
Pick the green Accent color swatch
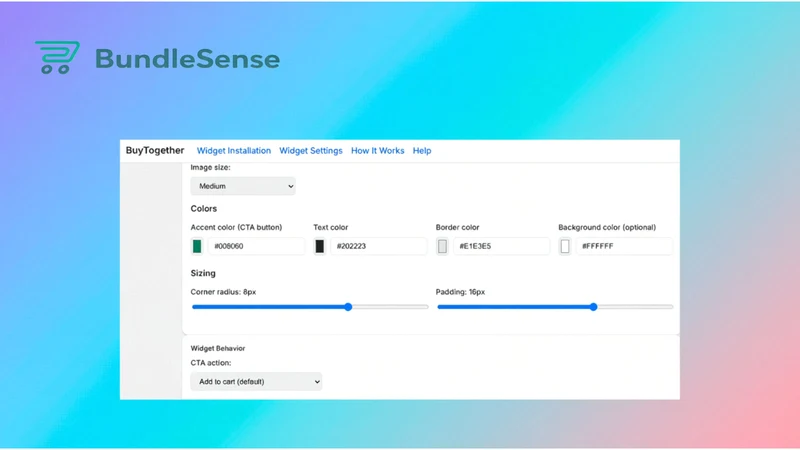(x=197, y=246)
